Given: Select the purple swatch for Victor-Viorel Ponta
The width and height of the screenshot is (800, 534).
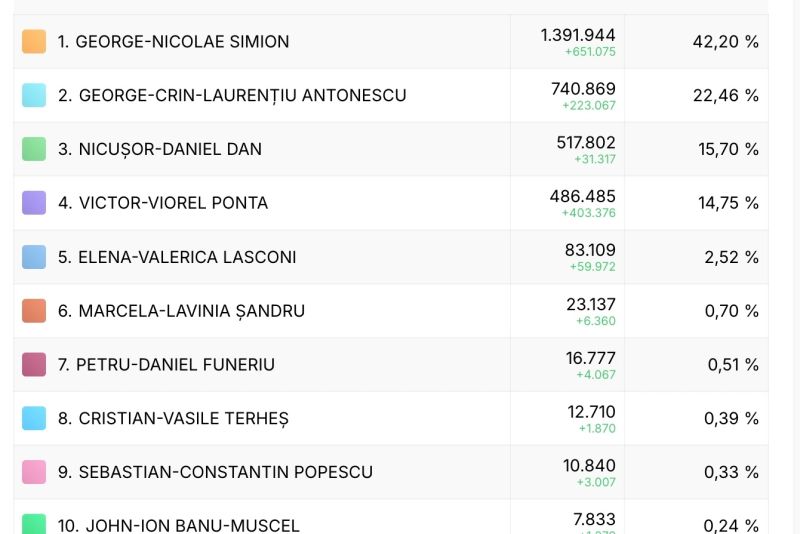Looking at the screenshot, I should pos(34,202).
